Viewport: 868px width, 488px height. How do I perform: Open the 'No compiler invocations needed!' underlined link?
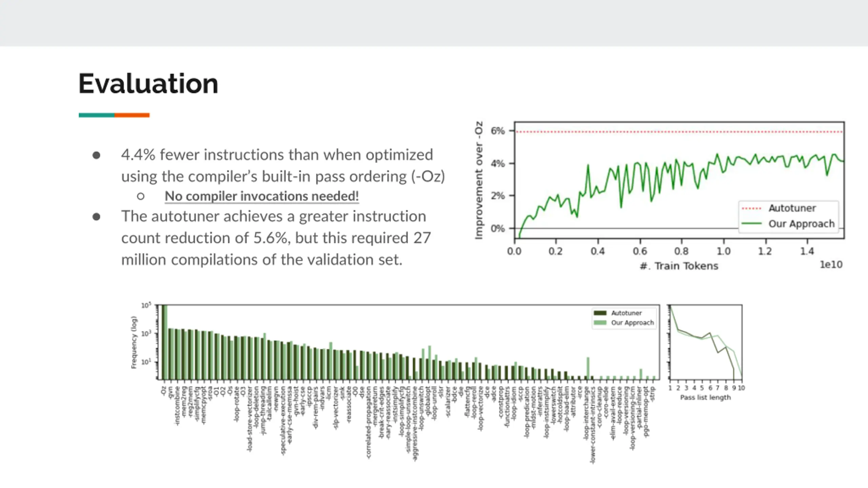261,196
